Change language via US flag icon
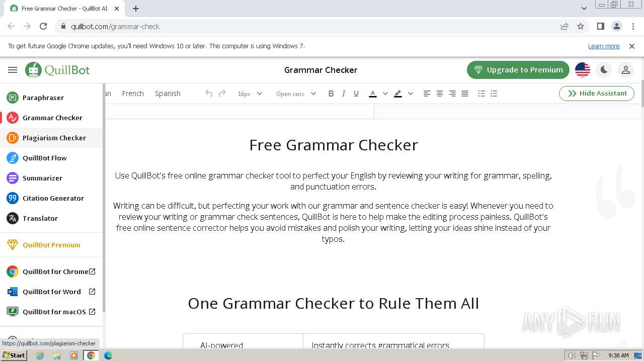The height and width of the screenshot is (362, 644). tap(583, 70)
